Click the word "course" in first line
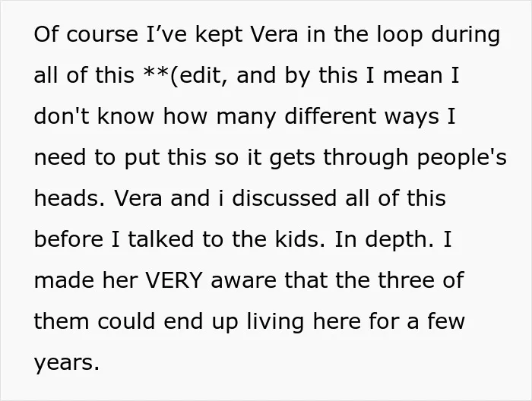The width and height of the screenshot is (532, 401). [102, 35]
